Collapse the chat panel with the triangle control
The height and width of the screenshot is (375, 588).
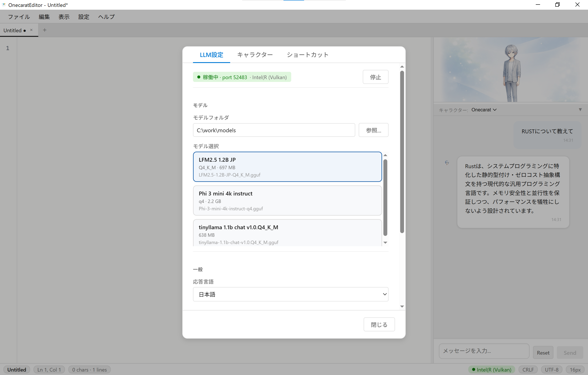(580, 109)
